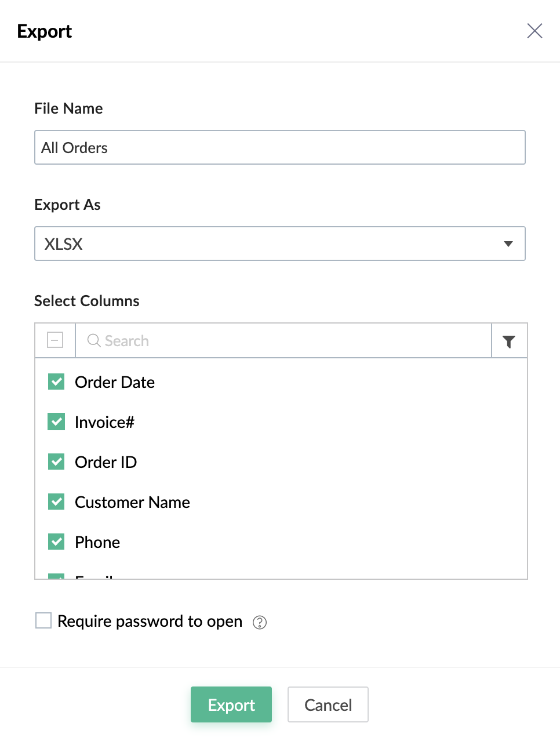The height and width of the screenshot is (741, 560).
Task: Enable Require password to open checkbox
Action: [43, 621]
